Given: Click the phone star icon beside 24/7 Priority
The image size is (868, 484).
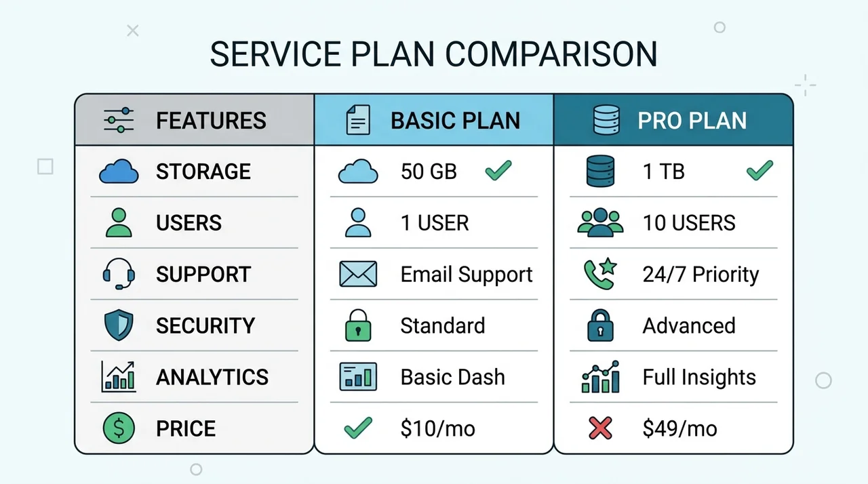Looking at the screenshot, I should 599,274.
